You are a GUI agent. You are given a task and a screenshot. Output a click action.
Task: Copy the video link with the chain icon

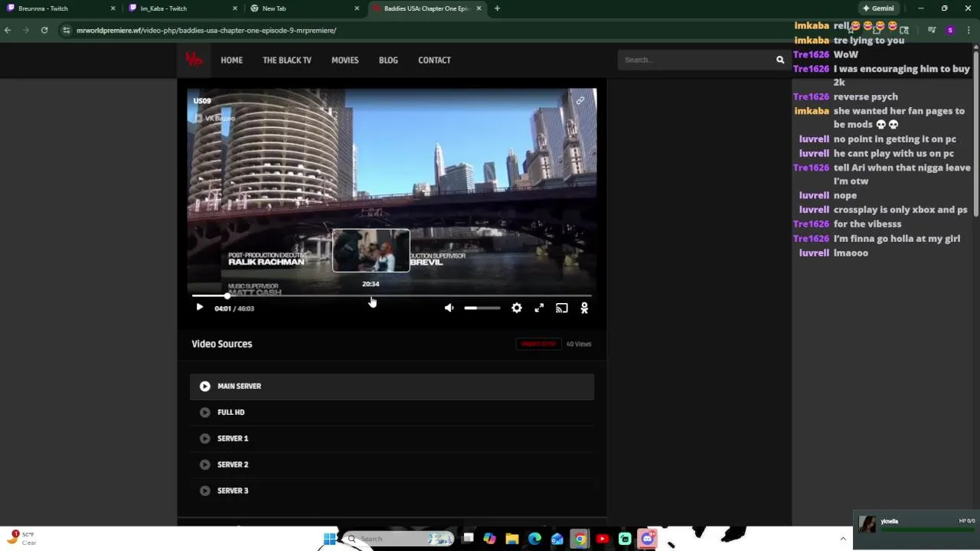pos(580,100)
